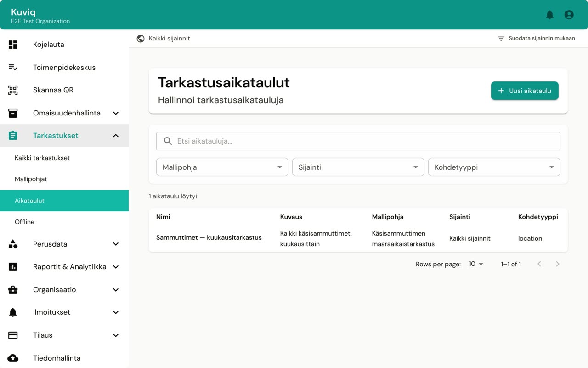Open the user account avatar menu

[569, 15]
